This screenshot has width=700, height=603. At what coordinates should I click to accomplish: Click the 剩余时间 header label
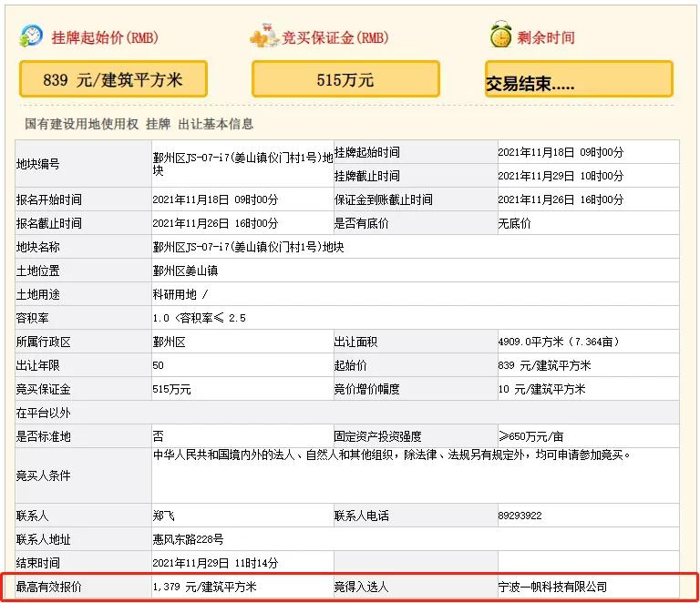click(x=545, y=38)
